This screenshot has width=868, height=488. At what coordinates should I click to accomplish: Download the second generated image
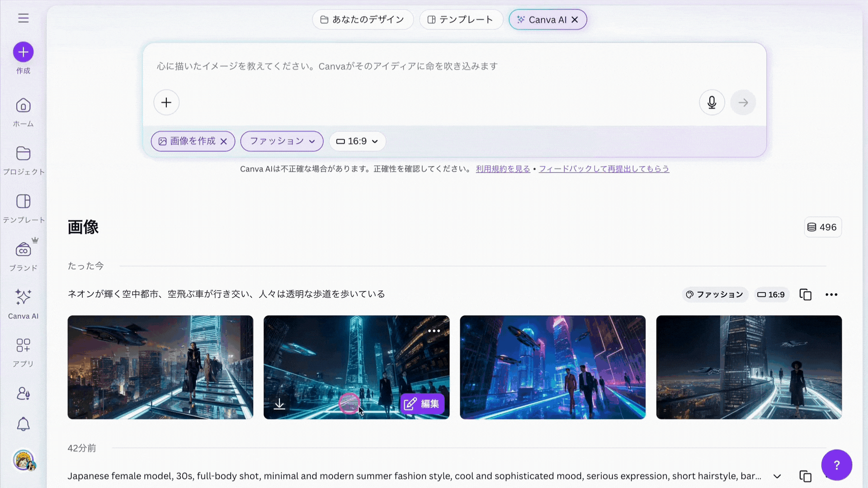click(279, 404)
